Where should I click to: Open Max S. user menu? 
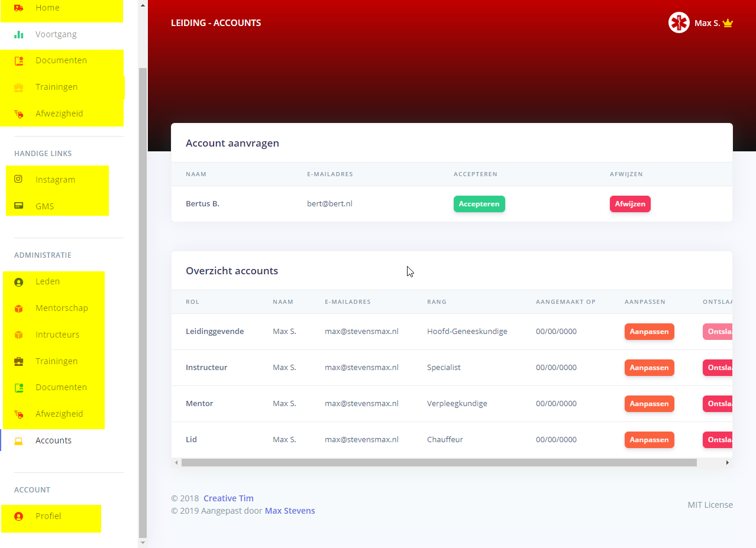coord(707,23)
